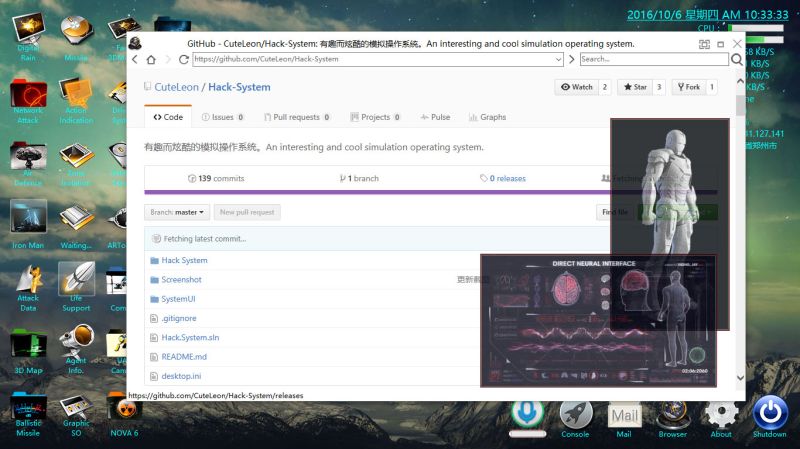800x449 pixels.
Task: Open the Iron Man desktop icon
Action: pos(29,224)
